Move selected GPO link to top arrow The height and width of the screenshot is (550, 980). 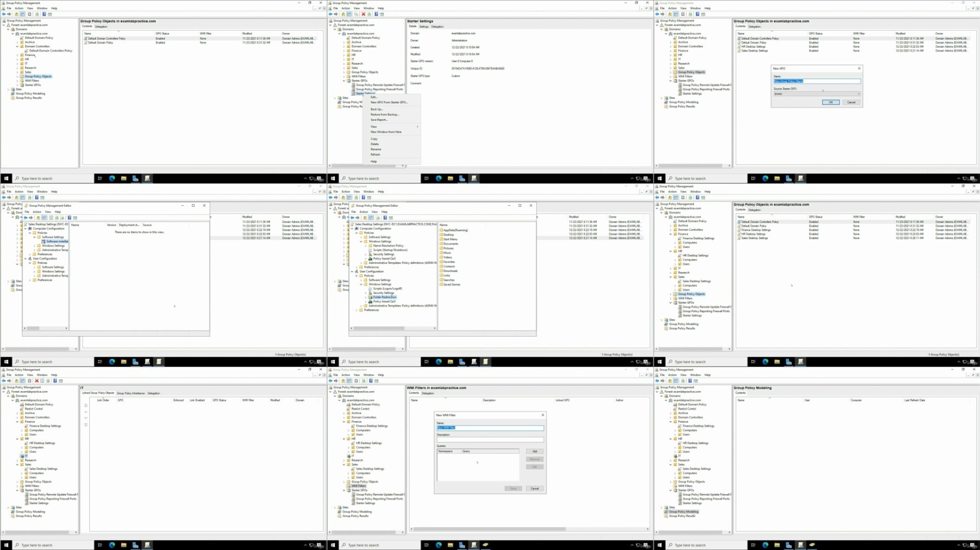tap(86, 405)
